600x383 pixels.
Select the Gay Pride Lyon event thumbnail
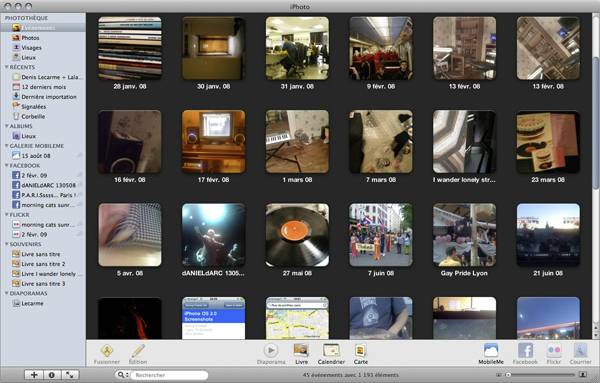[x=464, y=235]
